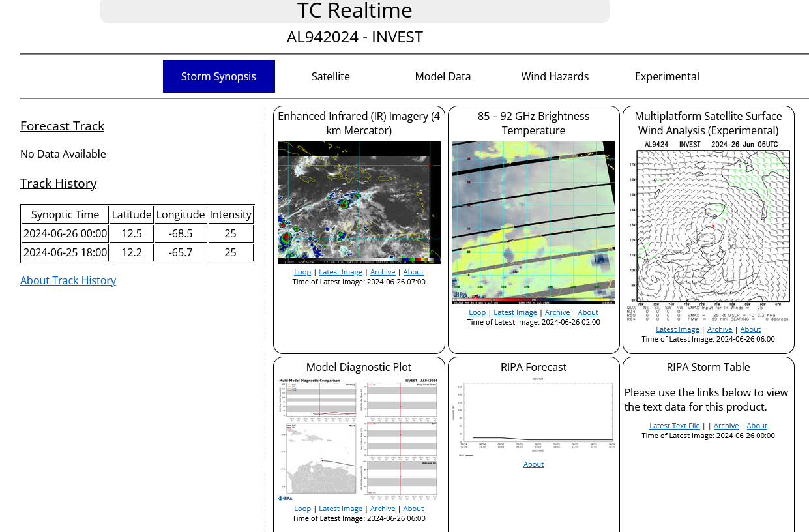Open the Enhanced Infrared imagery thumbnail

coord(359,203)
